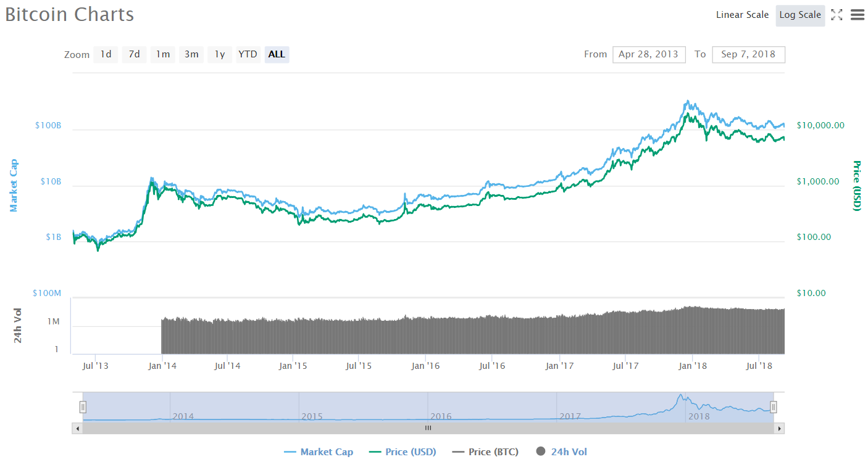The image size is (868, 462).
Task: Select the ALL zoom option
Action: tap(277, 54)
